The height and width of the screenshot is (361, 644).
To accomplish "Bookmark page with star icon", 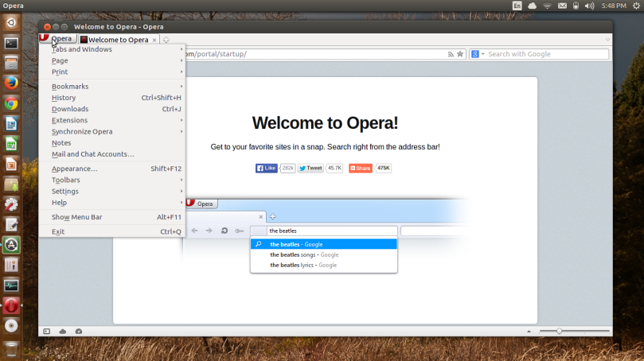I will pyautogui.click(x=460, y=54).
